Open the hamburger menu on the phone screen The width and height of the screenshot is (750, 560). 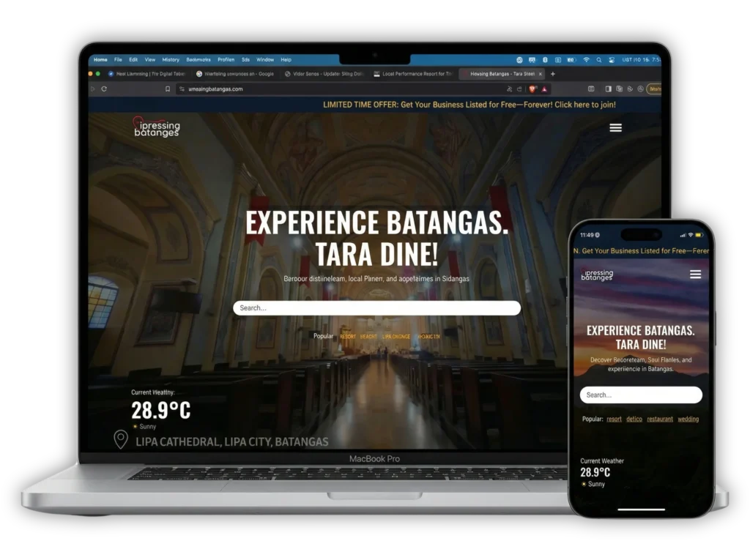pos(695,274)
